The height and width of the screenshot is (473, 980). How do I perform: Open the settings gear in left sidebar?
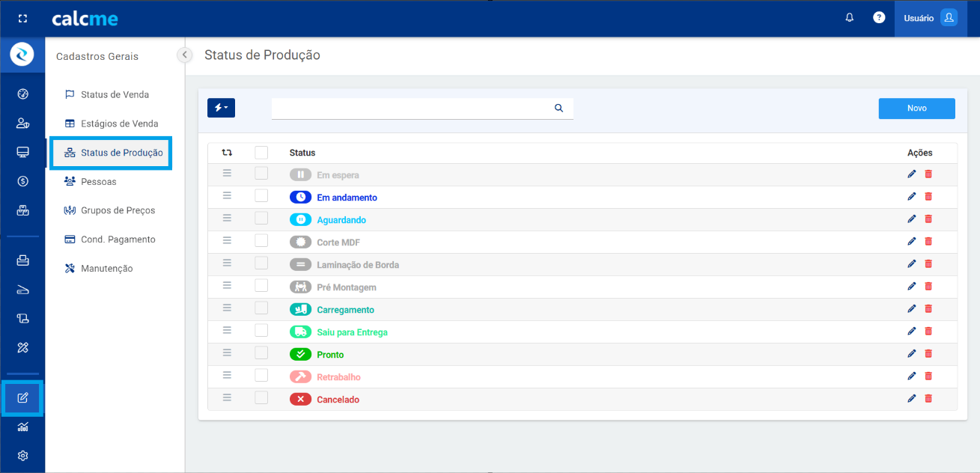tap(22, 456)
